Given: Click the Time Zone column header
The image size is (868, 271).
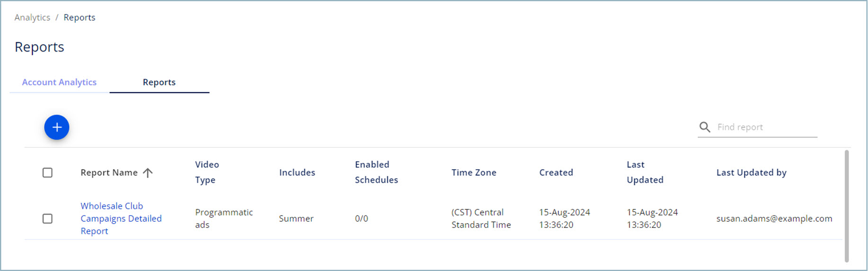Looking at the screenshot, I should pos(474,172).
